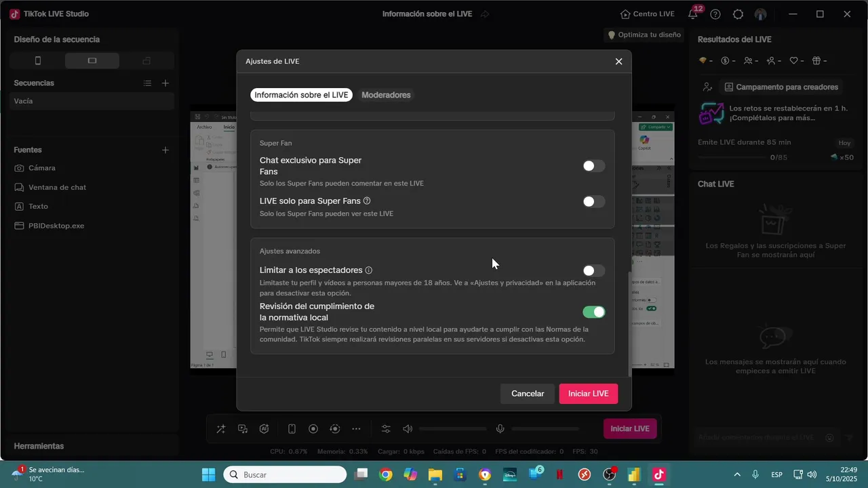Adjust the microphone volume slider
This screenshot has height=488, width=868.
tap(545, 429)
